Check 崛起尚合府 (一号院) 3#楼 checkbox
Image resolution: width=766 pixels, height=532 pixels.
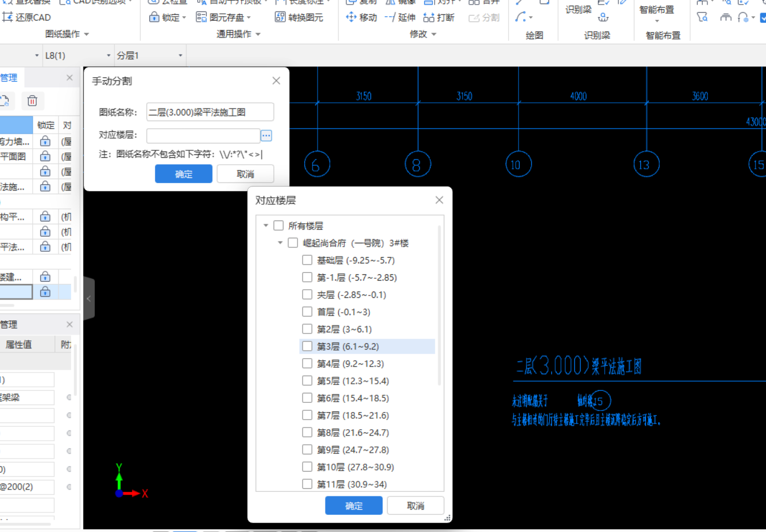click(x=293, y=243)
